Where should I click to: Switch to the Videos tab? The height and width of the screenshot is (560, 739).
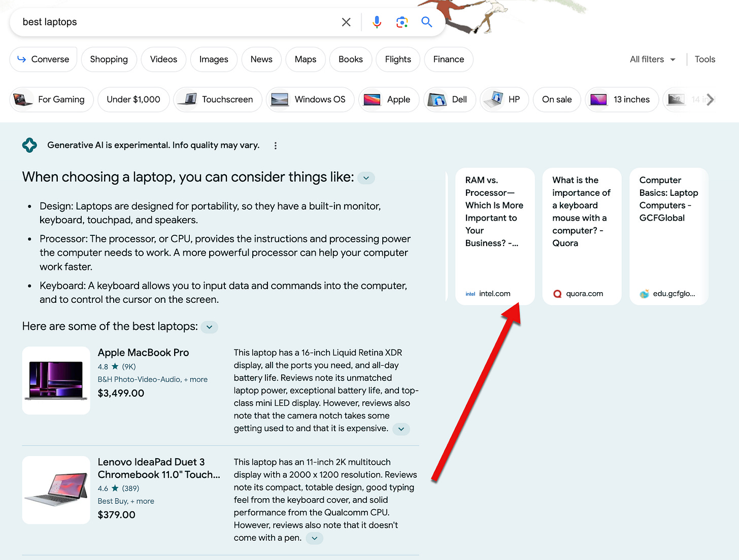click(x=163, y=59)
